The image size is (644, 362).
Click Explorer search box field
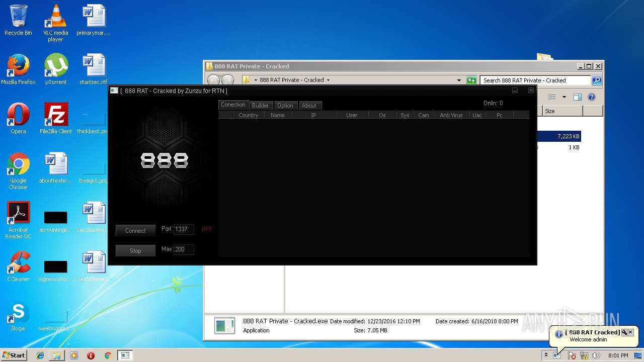[x=535, y=80]
